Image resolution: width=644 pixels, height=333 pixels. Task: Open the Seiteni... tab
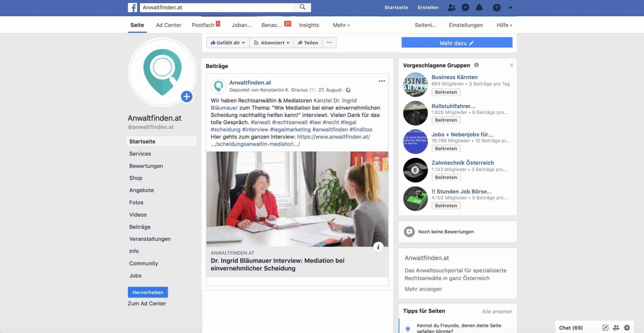click(425, 25)
